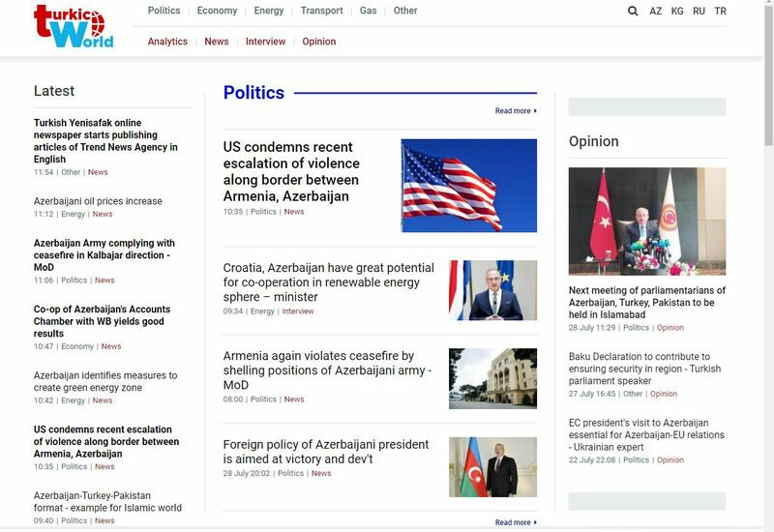
Task: Switch site language to AZ
Action: [656, 11]
